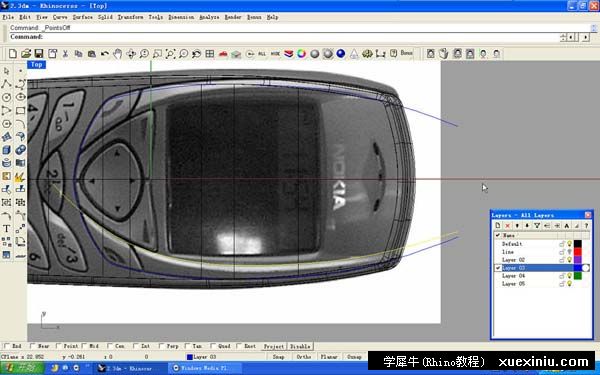This screenshot has width=600, height=375.
Task: Open the four-viewport layout icon
Action: tap(210, 54)
